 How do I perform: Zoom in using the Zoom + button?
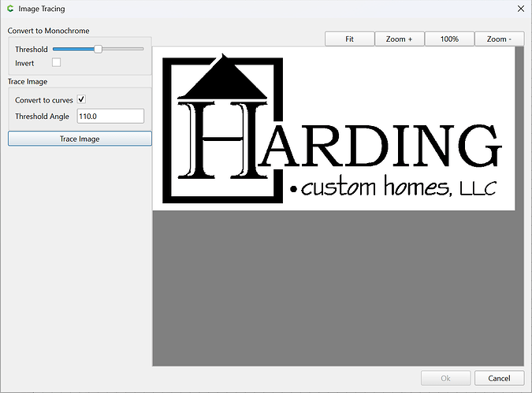click(x=400, y=39)
